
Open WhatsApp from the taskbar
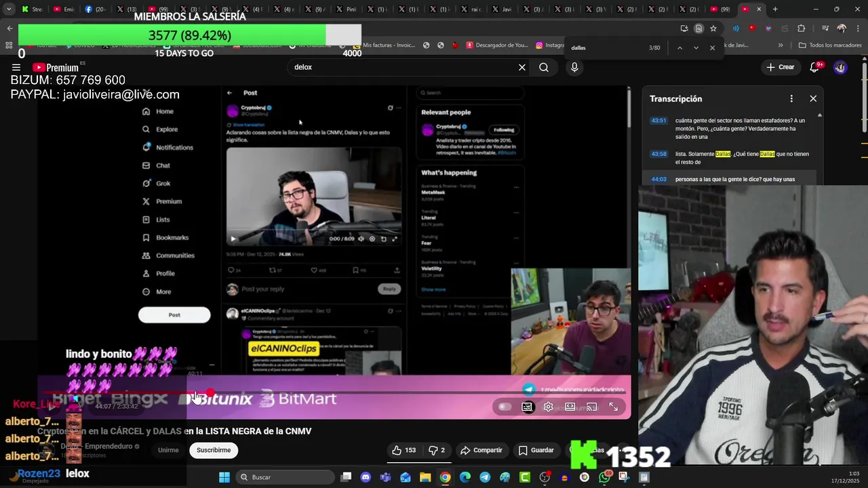604,477
